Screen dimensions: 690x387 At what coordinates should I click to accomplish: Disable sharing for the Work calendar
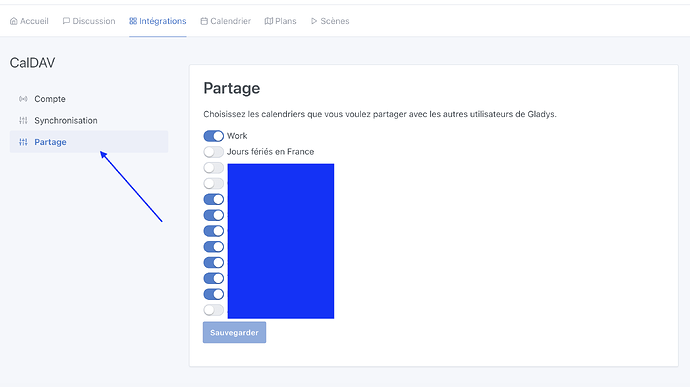coord(213,136)
